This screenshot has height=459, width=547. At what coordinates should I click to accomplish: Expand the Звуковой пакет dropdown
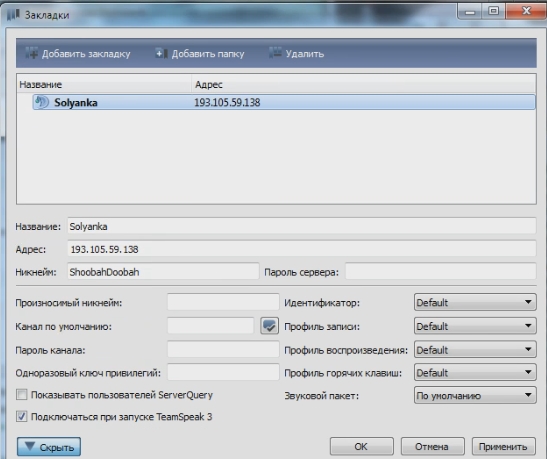pos(475,396)
